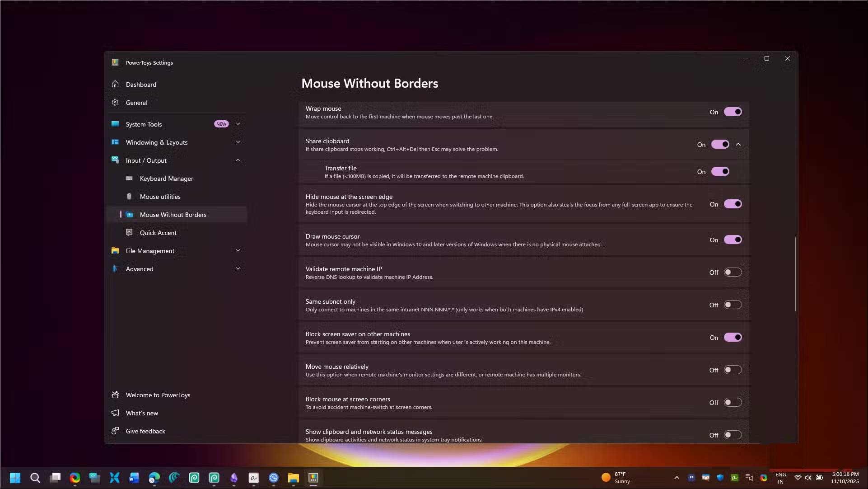
Task: Click the settings page vertical scrollbar
Action: [795, 273]
